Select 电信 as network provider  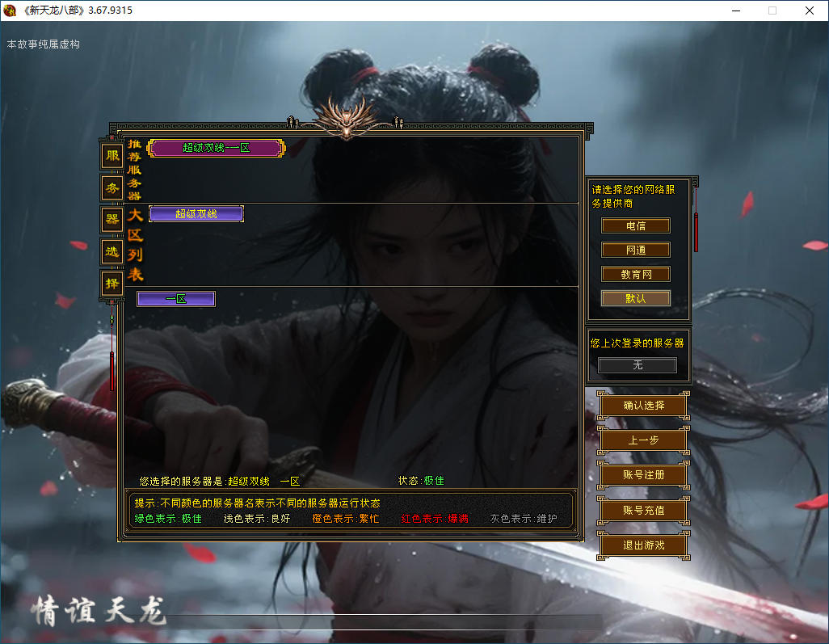coord(636,225)
